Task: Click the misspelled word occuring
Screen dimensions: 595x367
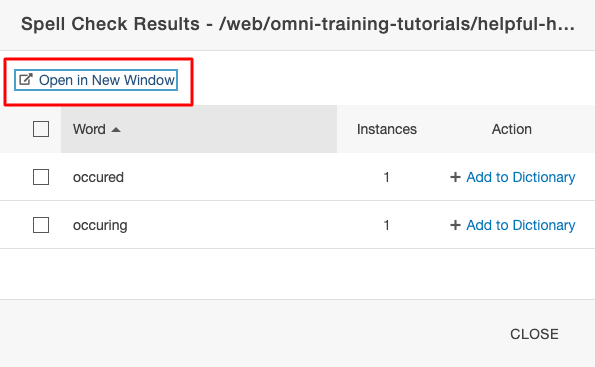Action: click(100, 225)
